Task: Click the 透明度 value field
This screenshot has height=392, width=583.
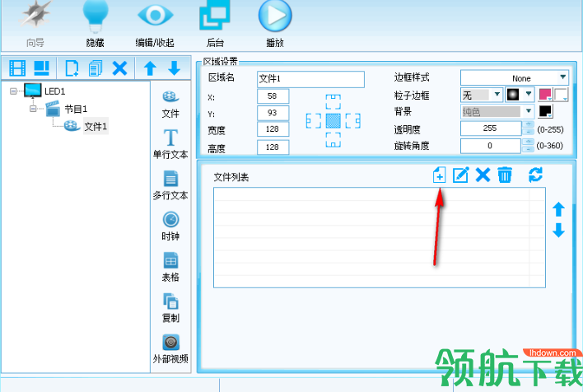Action: 491,128
